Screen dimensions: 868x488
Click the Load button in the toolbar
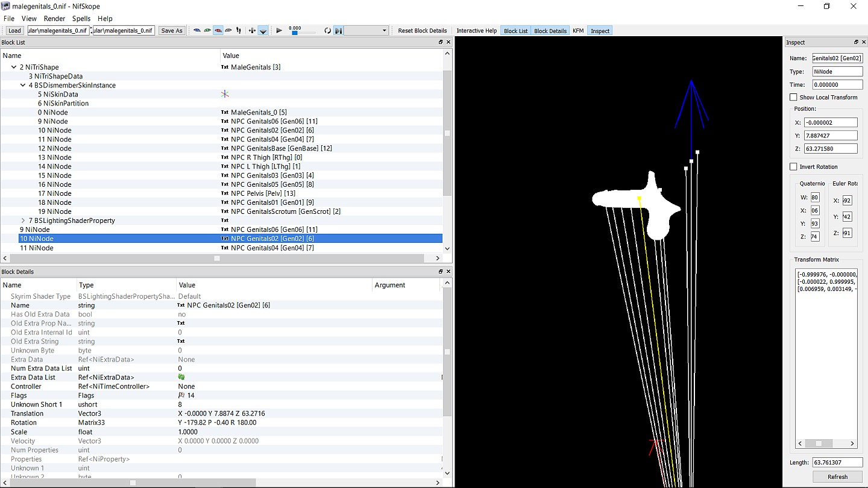(x=14, y=31)
